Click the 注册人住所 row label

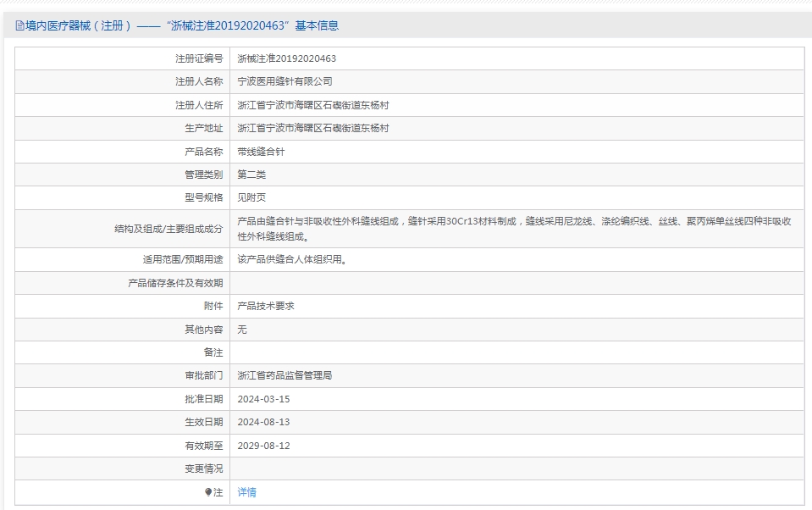point(199,105)
